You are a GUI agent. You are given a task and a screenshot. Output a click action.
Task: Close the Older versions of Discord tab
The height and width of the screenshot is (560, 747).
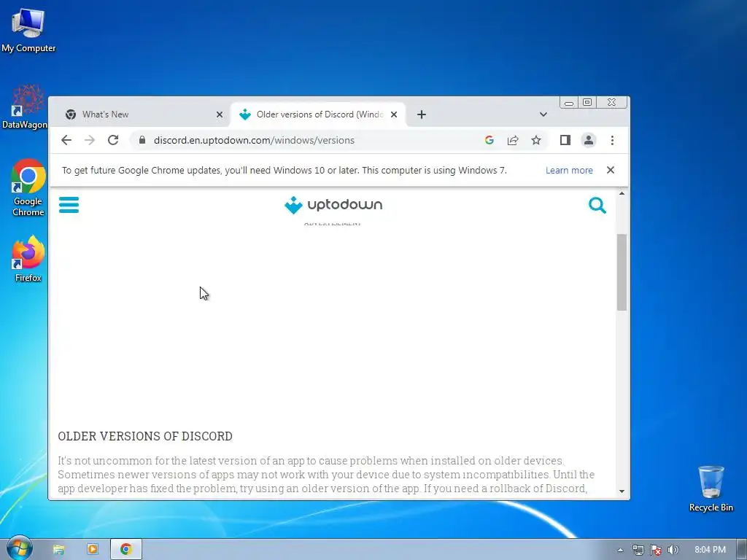coord(393,114)
